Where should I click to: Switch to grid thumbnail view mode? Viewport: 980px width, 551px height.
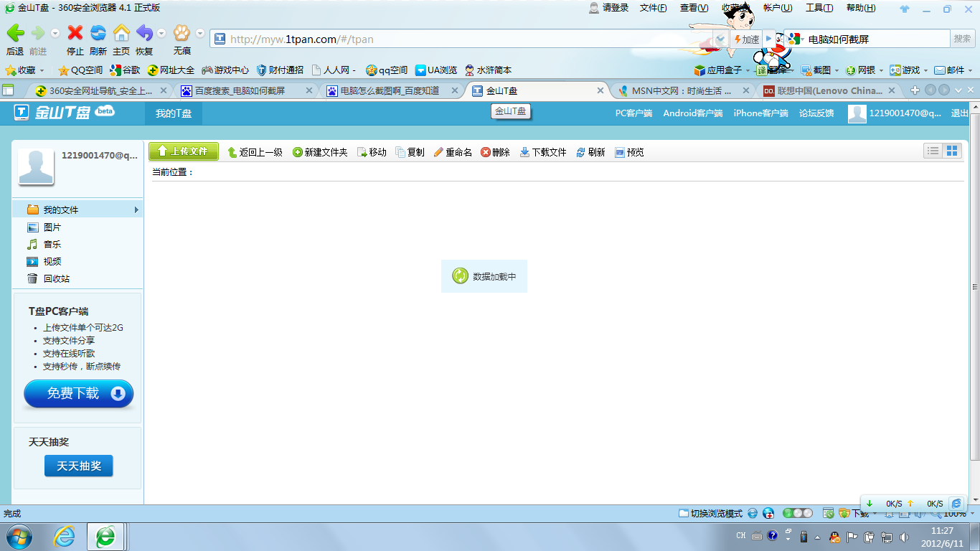pos(952,151)
